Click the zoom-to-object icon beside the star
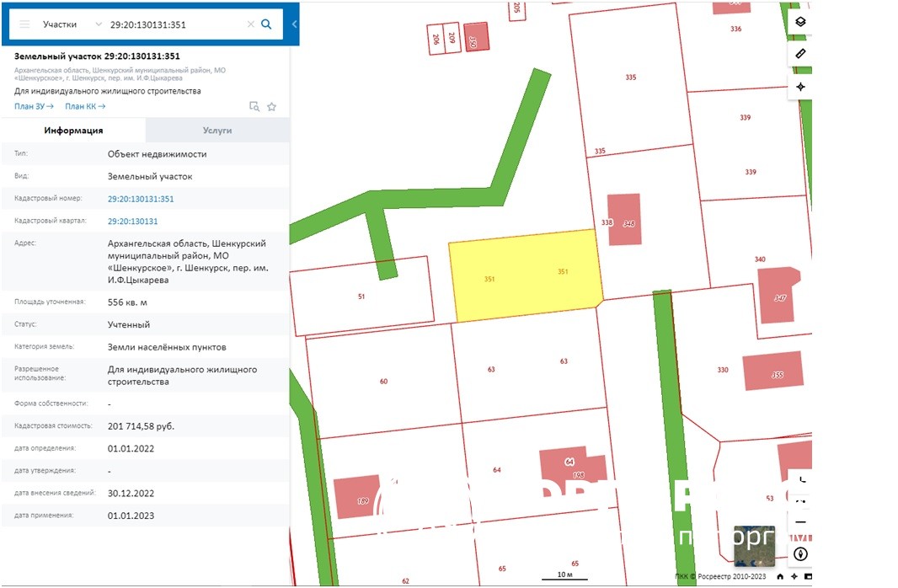Image resolution: width=898 pixels, height=588 pixels. pos(254,107)
